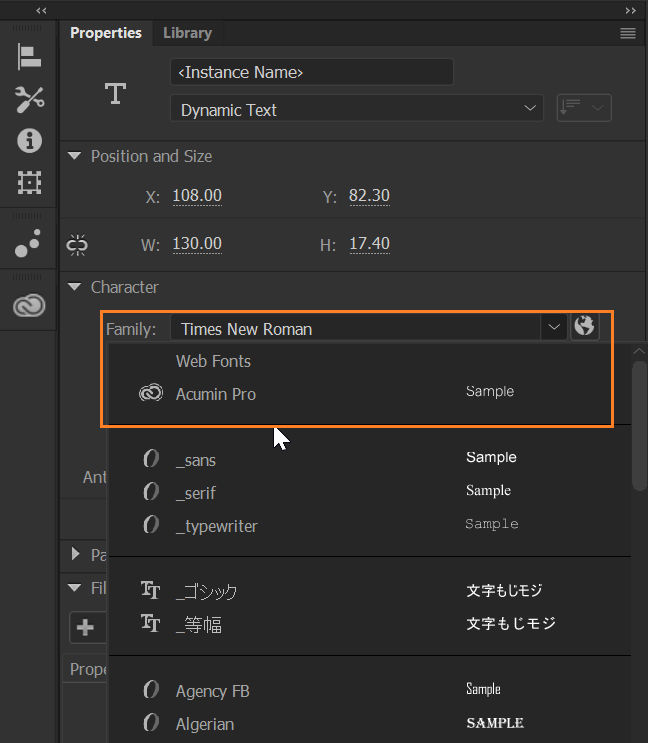
Task: Click the height value 17.40
Action: (x=369, y=244)
